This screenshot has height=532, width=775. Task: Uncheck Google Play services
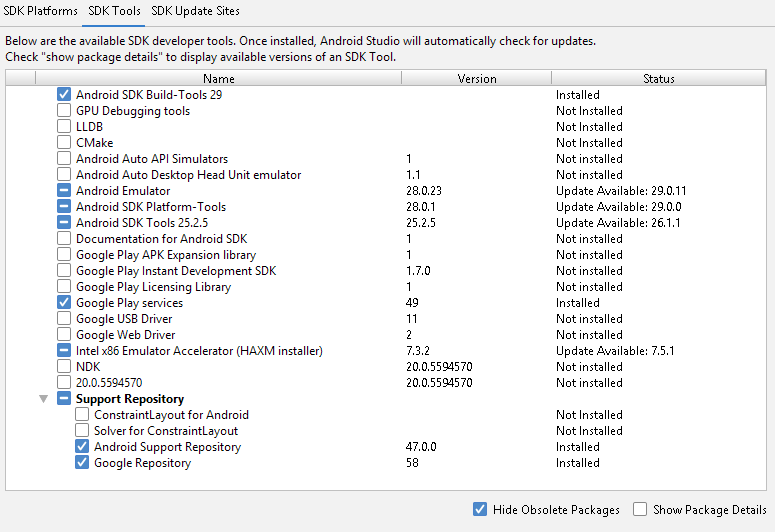pyautogui.click(x=64, y=302)
